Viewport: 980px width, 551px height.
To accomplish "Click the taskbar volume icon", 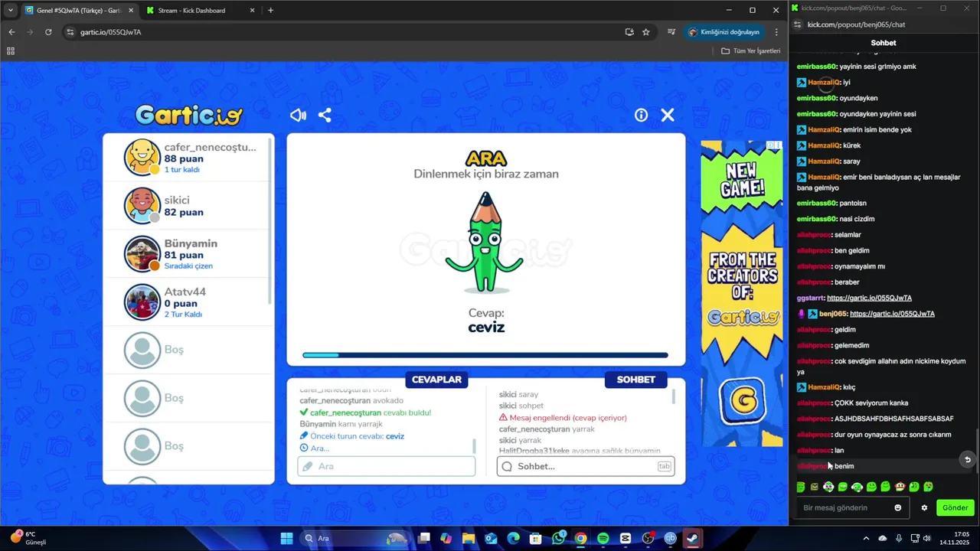I will [926, 538].
